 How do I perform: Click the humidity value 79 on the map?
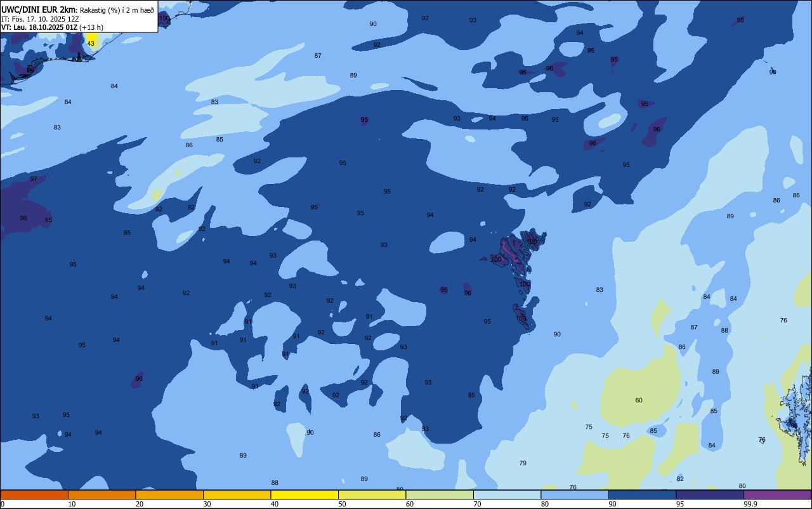[523, 463]
